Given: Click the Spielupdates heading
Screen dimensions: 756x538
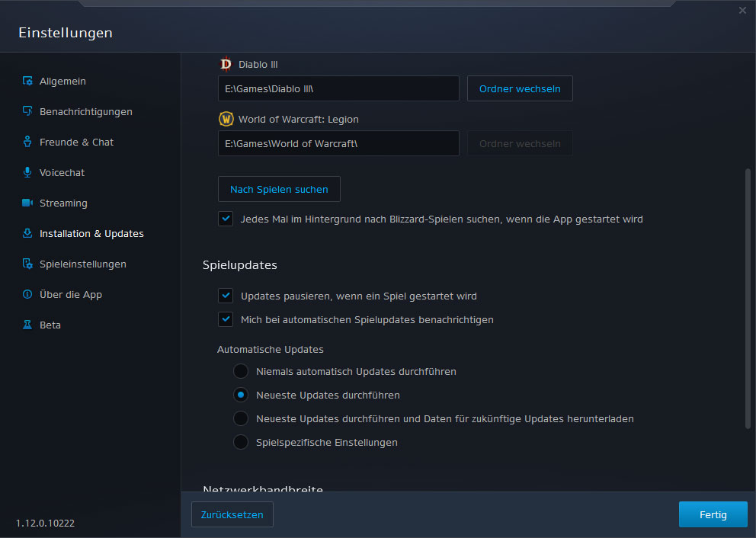Looking at the screenshot, I should tap(239, 264).
